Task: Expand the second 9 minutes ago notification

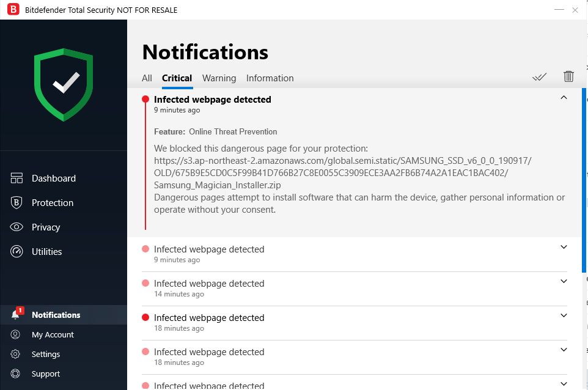Action: [564, 248]
